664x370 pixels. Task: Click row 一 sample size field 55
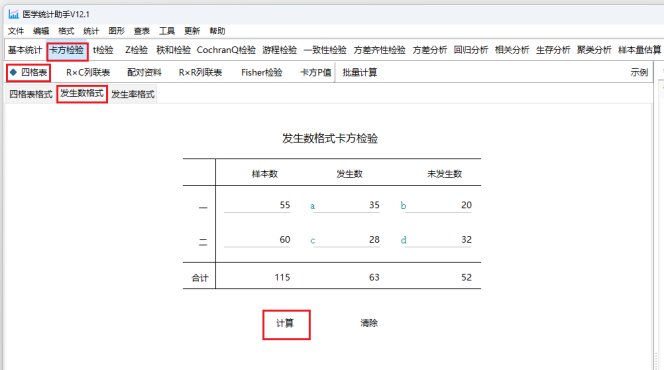pos(257,205)
